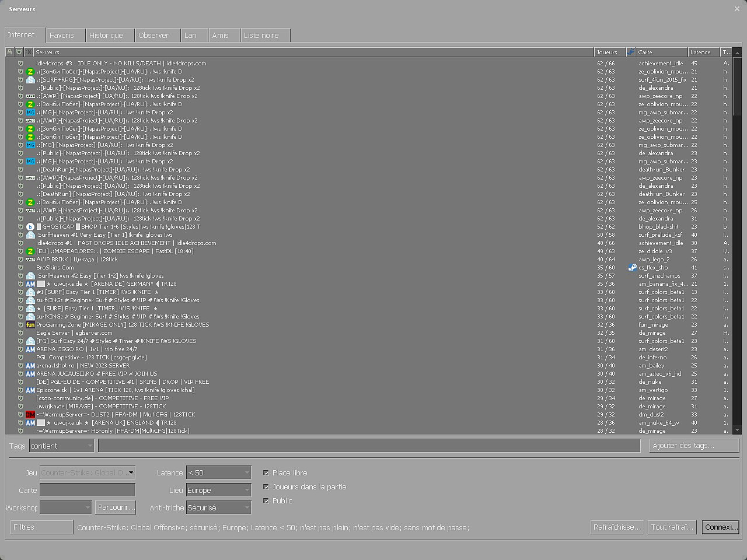
Task: Switch to the Internet tab
Action: [x=25, y=35]
